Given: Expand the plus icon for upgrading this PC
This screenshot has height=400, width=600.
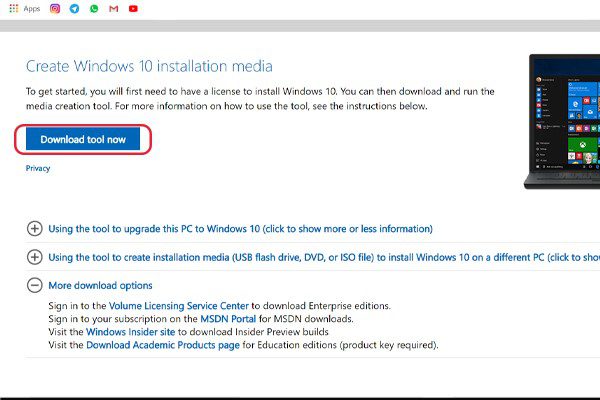Looking at the screenshot, I should (x=34, y=229).
